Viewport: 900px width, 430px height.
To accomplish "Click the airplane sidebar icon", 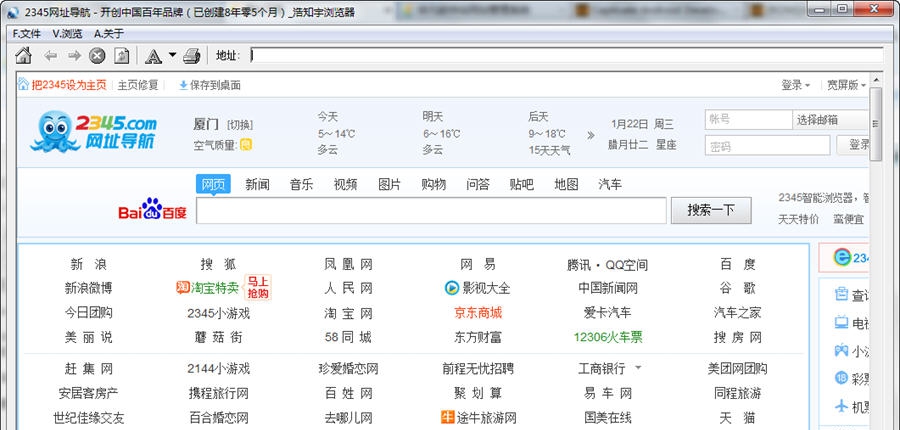I will click(x=841, y=406).
